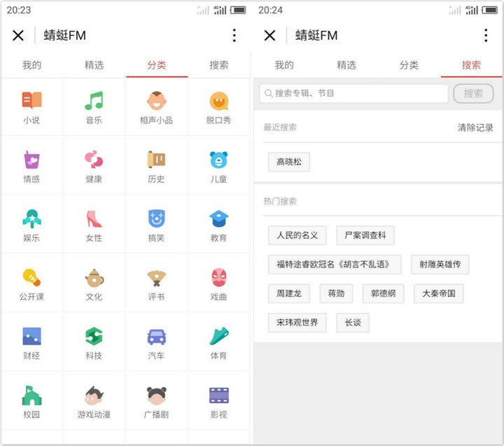Tap the battery icon in the left status bar
The width and height of the screenshot is (504, 446).
tap(238, 11)
